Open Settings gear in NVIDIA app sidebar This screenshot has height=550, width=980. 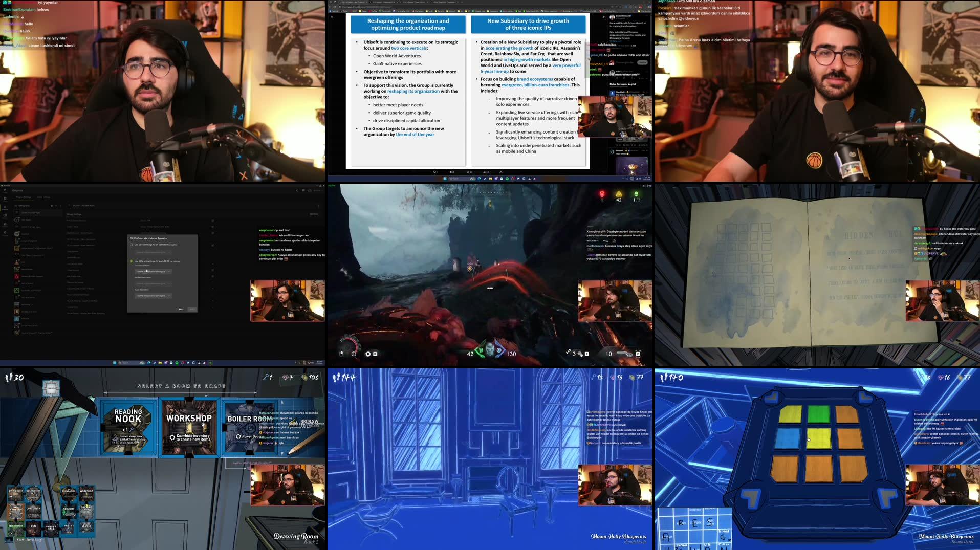[x=5, y=233]
